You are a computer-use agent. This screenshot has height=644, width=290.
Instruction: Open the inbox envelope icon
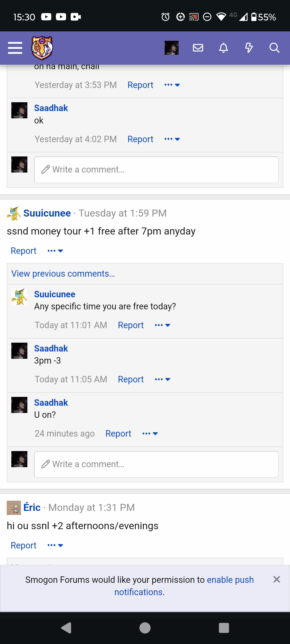tap(198, 48)
